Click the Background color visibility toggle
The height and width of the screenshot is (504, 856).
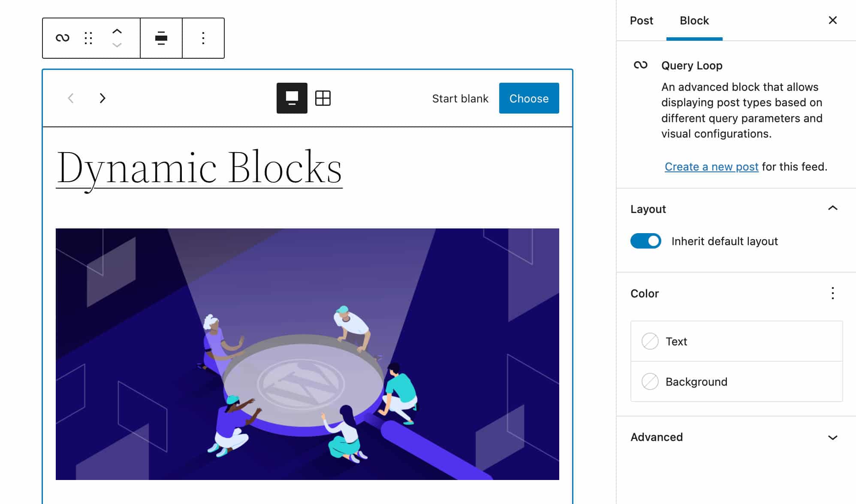649,381
